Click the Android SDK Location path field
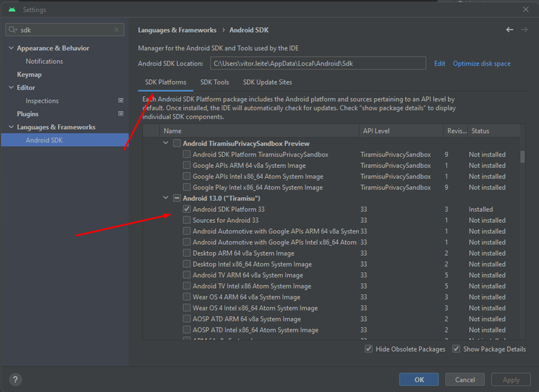 tap(318, 63)
